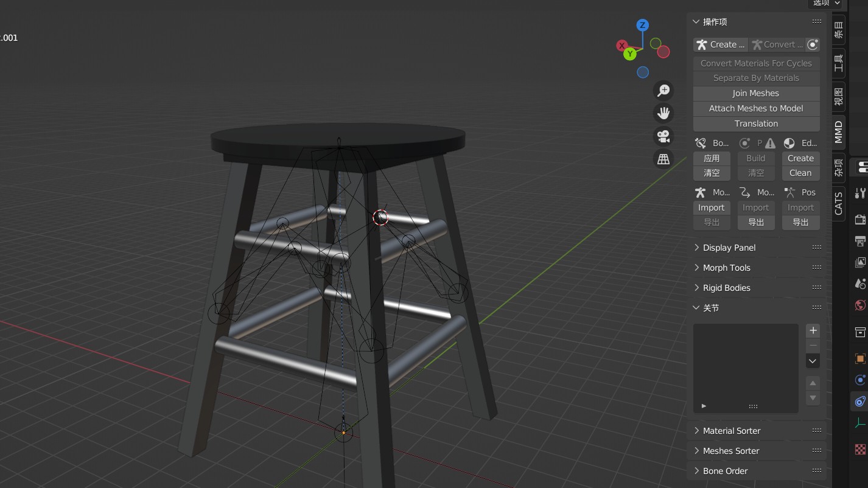The width and height of the screenshot is (868, 488).
Task: Toggle the camera view icon
Action: click(663, 136)
